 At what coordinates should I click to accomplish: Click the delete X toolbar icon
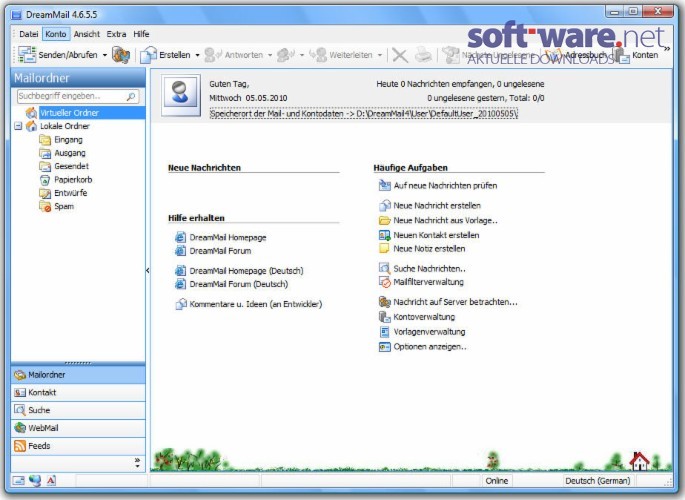tap(400, 55)
